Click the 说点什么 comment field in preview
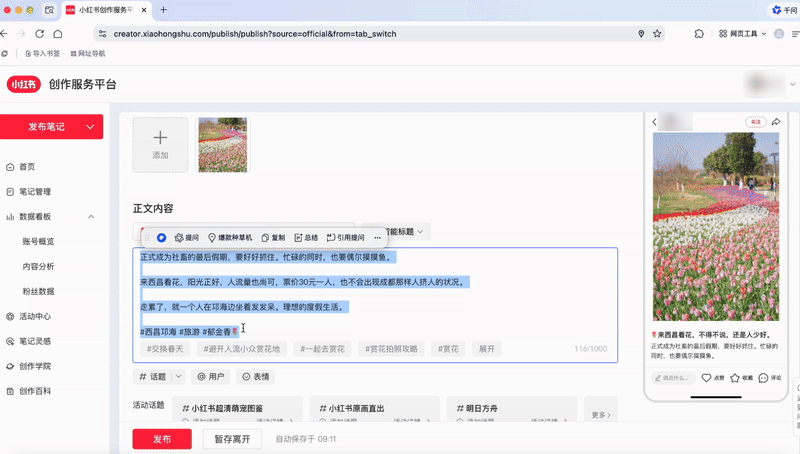800x454 pixels. pos(673,378)
